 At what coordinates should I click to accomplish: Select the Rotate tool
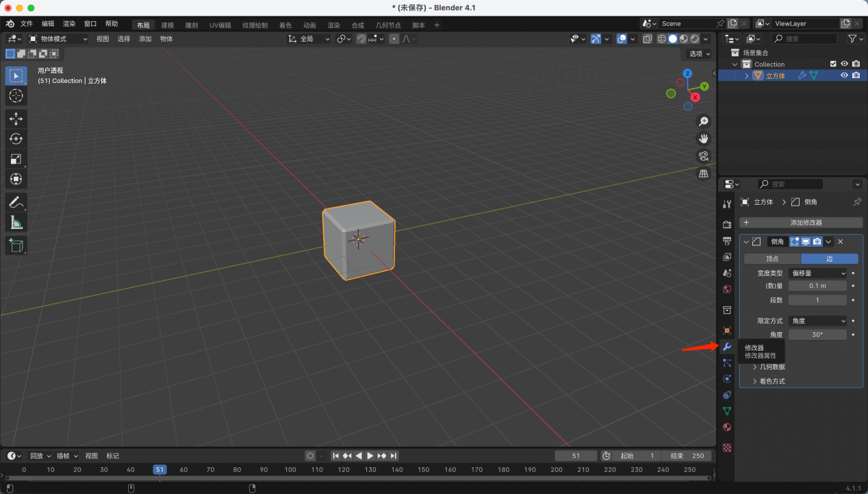point(16,139)
